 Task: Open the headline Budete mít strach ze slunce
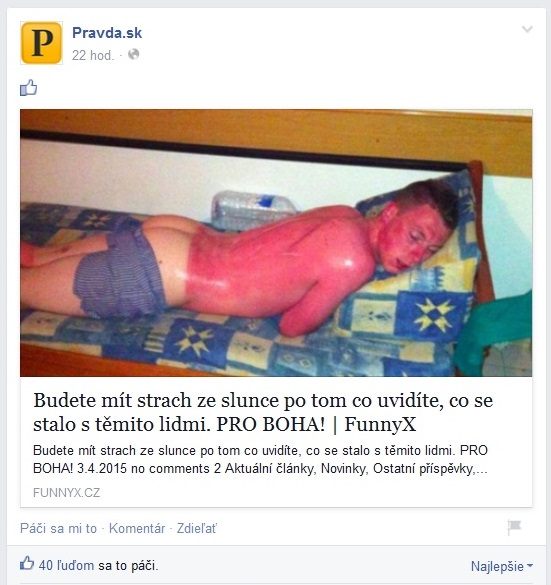(x=263, y=412)
